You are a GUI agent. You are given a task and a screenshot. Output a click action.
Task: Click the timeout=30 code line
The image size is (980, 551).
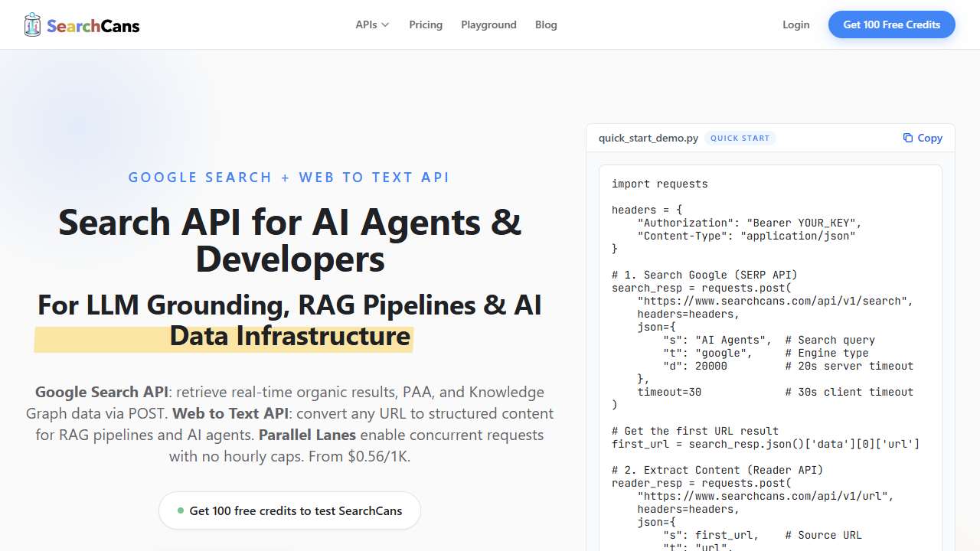point(775,392)
